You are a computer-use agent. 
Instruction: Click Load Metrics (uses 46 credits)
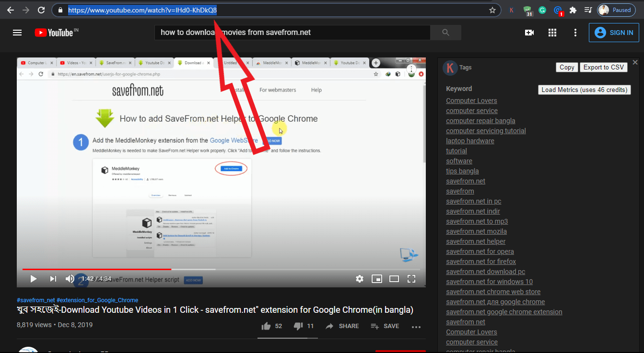585,90
